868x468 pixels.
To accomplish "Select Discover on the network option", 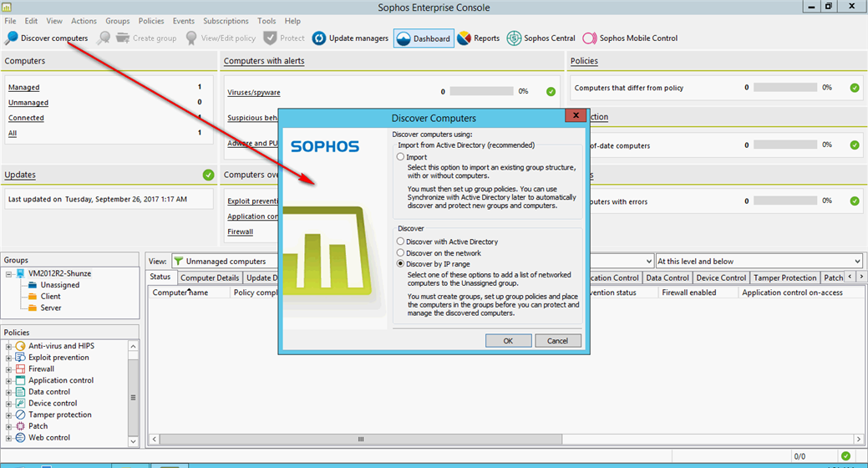I will click(400, 253).
